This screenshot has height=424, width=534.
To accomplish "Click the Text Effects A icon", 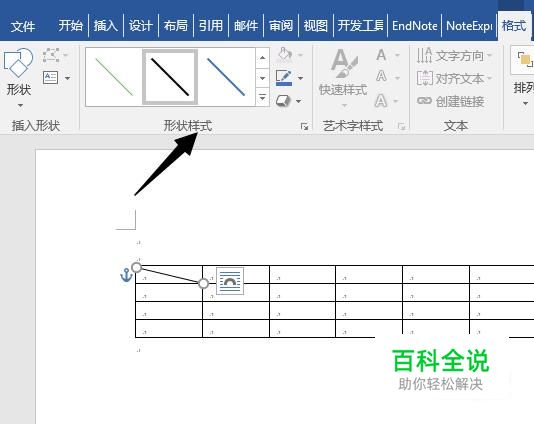I will [x=381, y=101].
